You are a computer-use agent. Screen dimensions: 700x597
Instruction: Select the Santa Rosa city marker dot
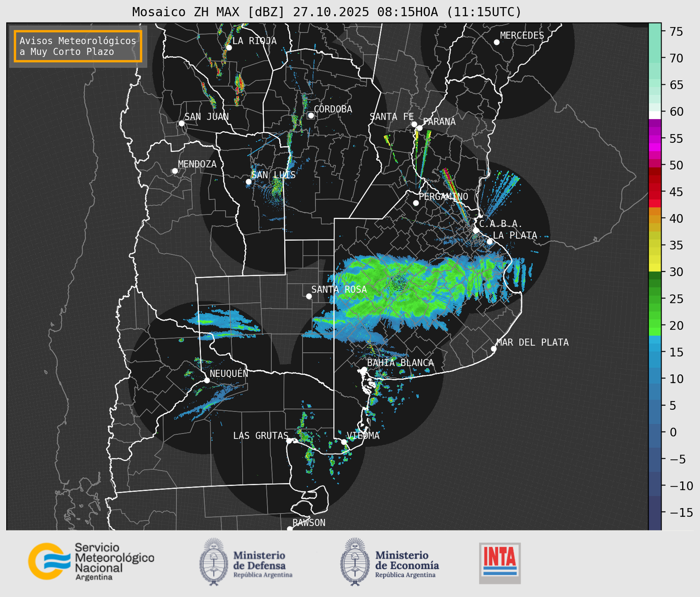coord(309,296)
